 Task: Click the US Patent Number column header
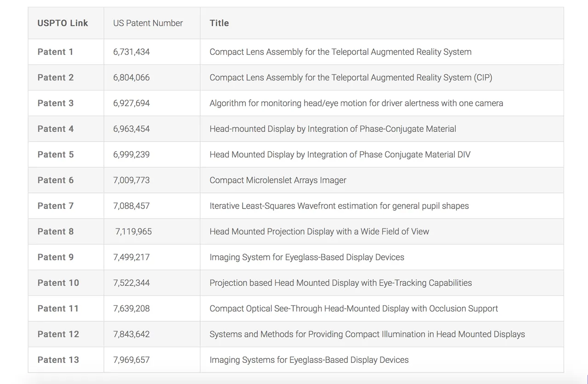coord(148,23)
